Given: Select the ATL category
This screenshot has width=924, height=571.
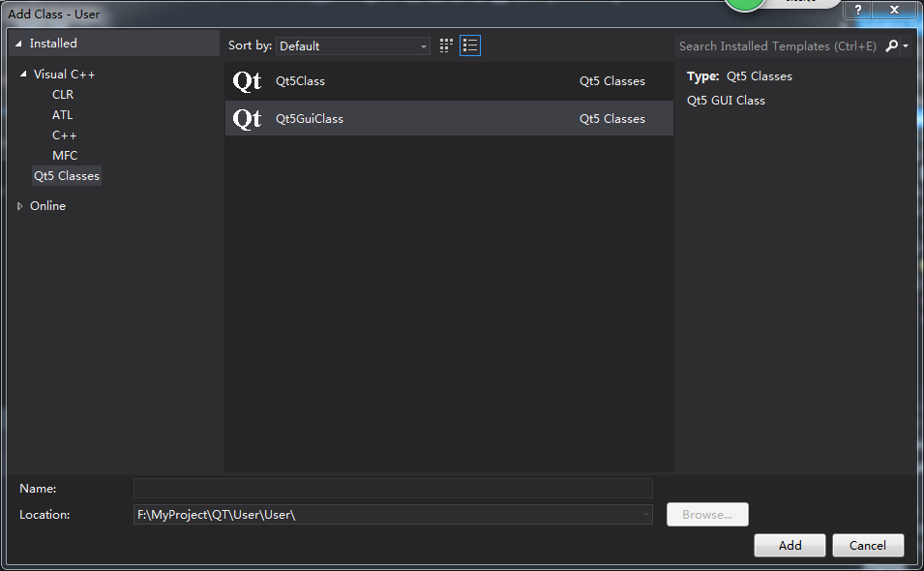Looking at the screenshot, I should pyautogui.click(x=63, y=115).
